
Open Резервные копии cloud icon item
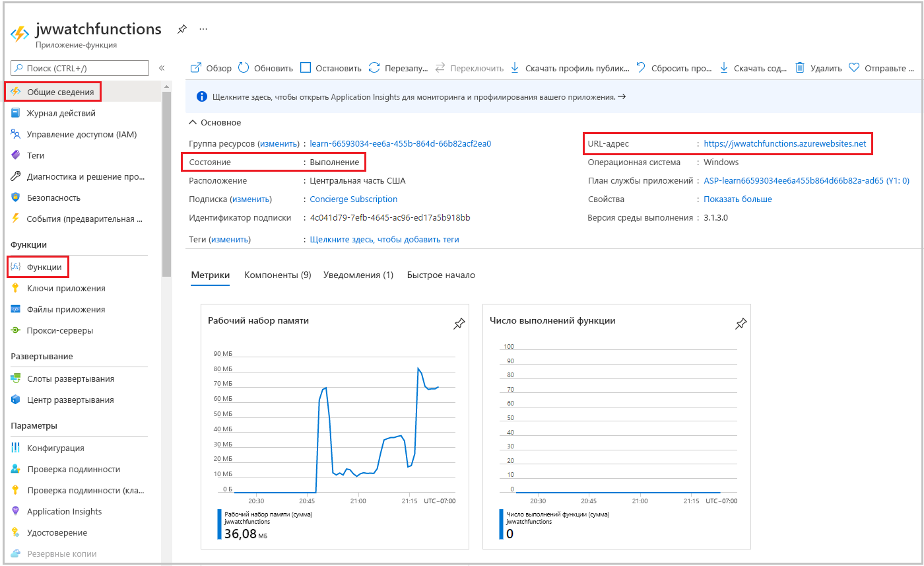16,553
